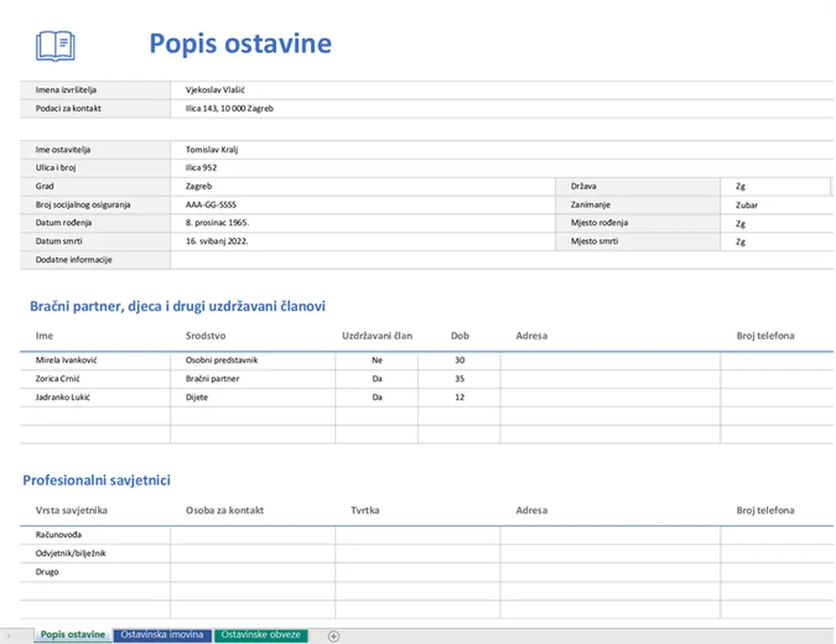Click the open book logo icon
The image size is (836, 644).
[x=55, y=44]
